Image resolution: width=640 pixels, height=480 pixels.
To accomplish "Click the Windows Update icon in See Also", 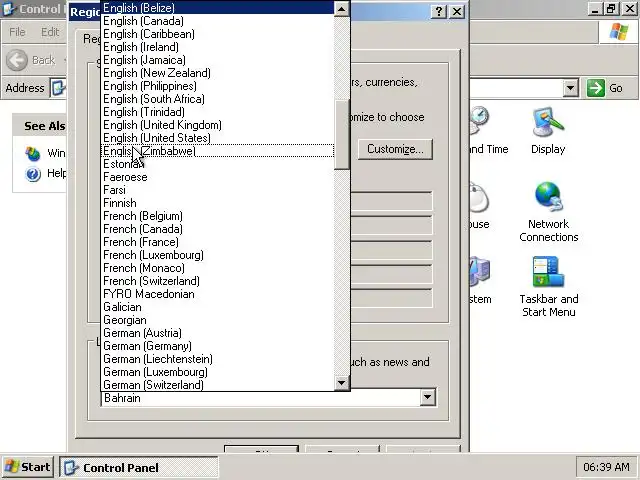I will pyautogui.click(x=33, y=153).
